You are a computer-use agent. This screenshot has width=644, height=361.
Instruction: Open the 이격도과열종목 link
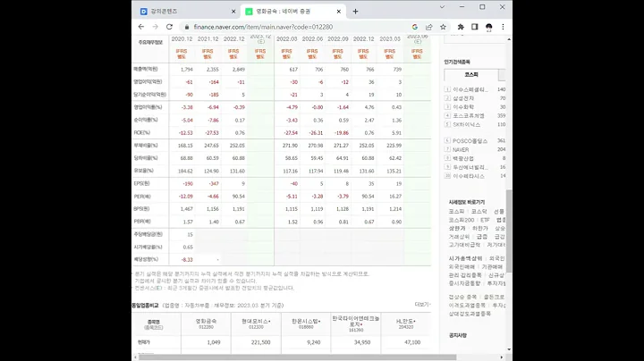coord(467,306)
